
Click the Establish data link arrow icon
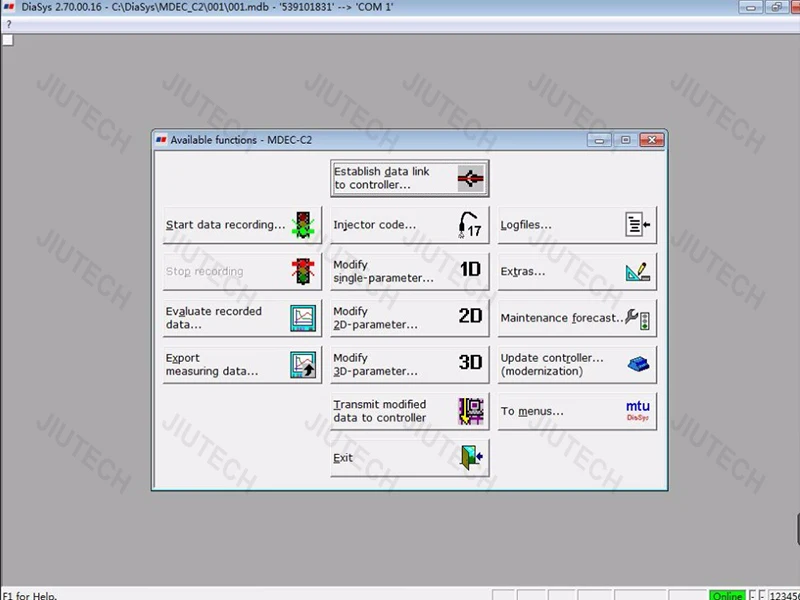(x=470, y=179)
